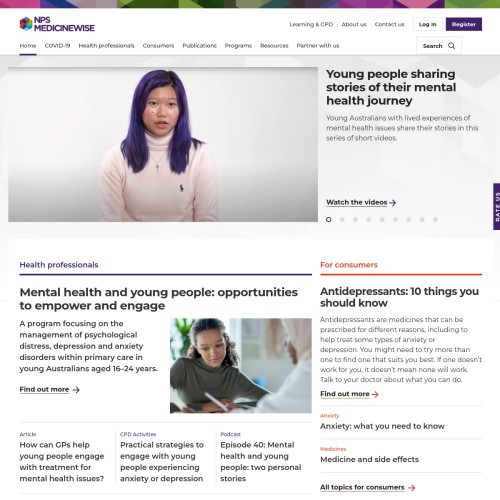Click red arrow after Antidepressants Find out more

pos(375,394)
